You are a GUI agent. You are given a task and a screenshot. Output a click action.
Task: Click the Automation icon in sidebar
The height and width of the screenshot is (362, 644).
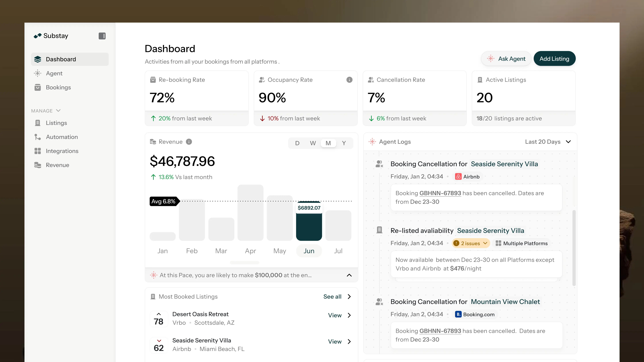[x=38, y=137]
